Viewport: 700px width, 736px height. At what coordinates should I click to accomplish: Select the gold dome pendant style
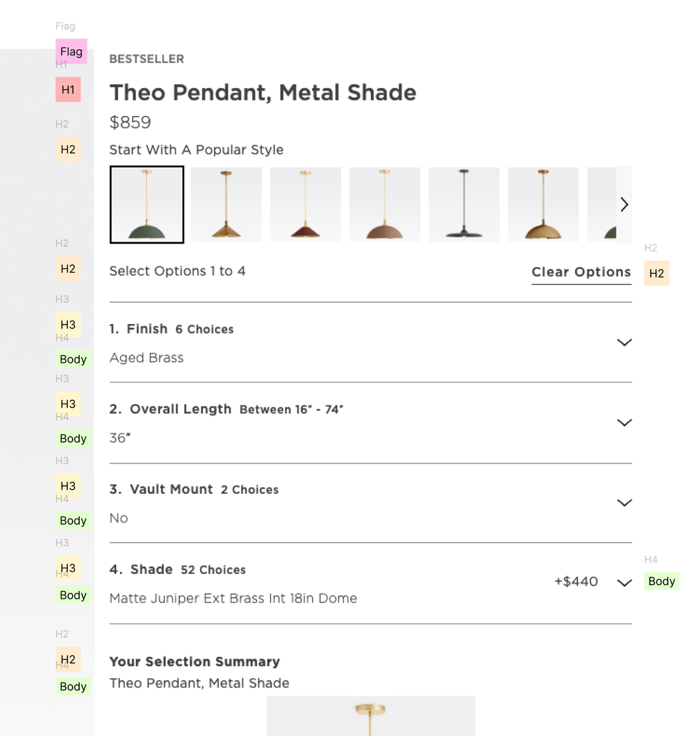coord(543,204)
